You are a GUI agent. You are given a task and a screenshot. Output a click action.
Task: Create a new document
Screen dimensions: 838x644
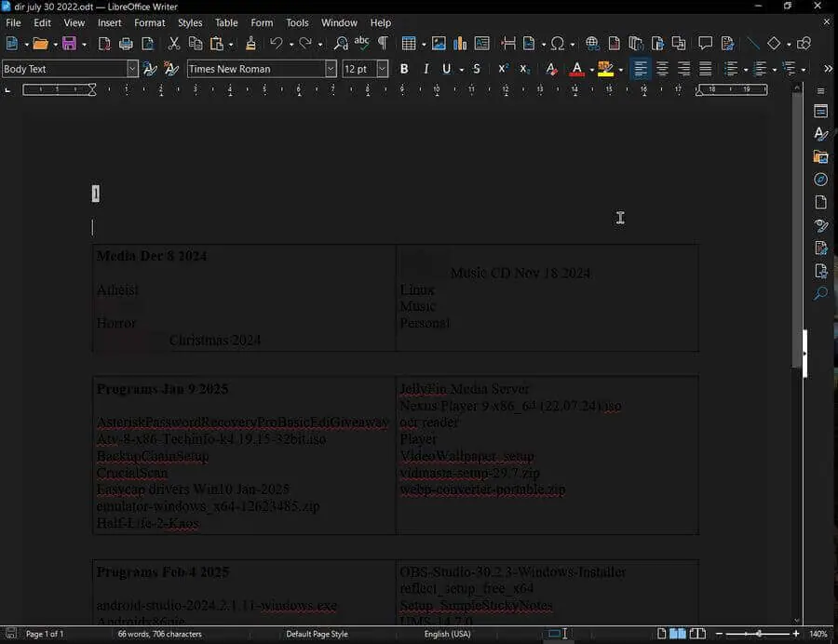click(11, 44)
